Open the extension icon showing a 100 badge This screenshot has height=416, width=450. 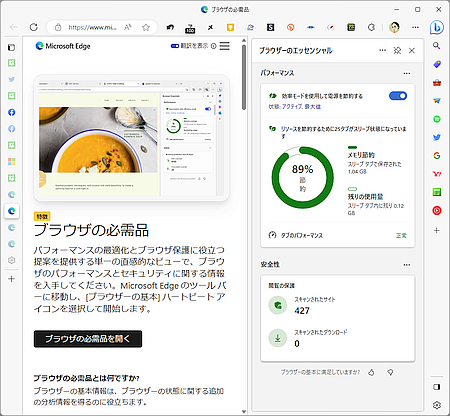(x=190, y=28)
